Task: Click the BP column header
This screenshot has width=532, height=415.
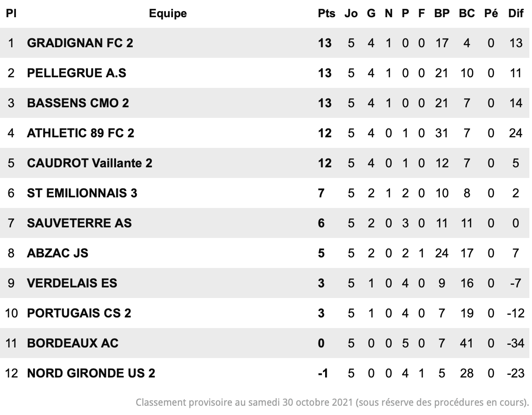Action: pos(442,13)
